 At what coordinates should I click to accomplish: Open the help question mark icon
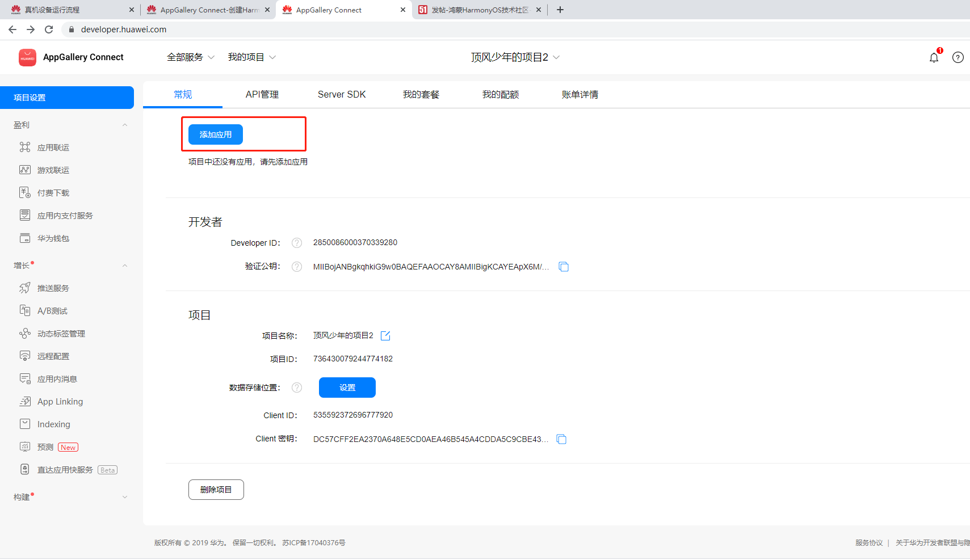coord(958,57)
